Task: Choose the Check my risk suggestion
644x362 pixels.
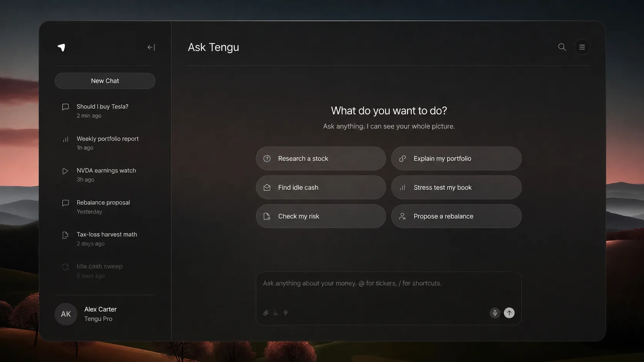Action: 321,216
